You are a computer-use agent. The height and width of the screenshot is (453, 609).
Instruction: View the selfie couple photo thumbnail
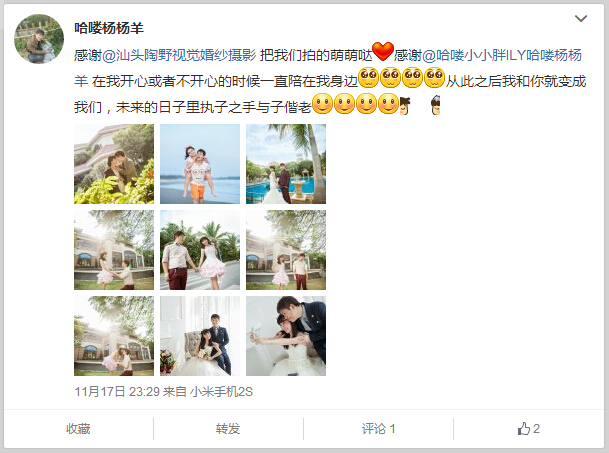[286, 336]
